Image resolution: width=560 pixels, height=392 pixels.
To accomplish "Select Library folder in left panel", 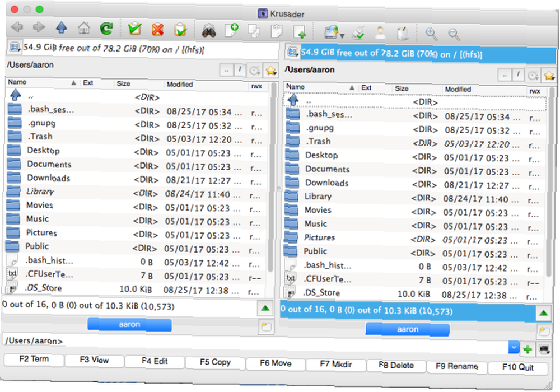I will (136, 192).
